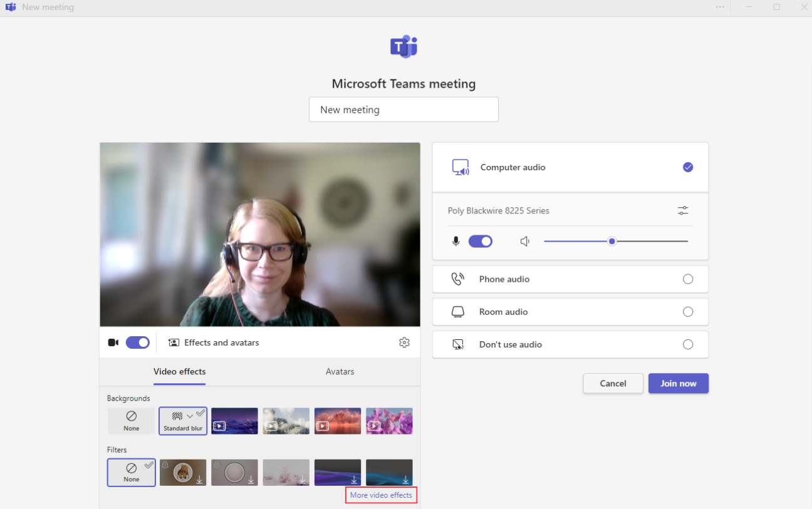
Task: Click the Effects and avatars icon
Action: (x=174, y=342)
